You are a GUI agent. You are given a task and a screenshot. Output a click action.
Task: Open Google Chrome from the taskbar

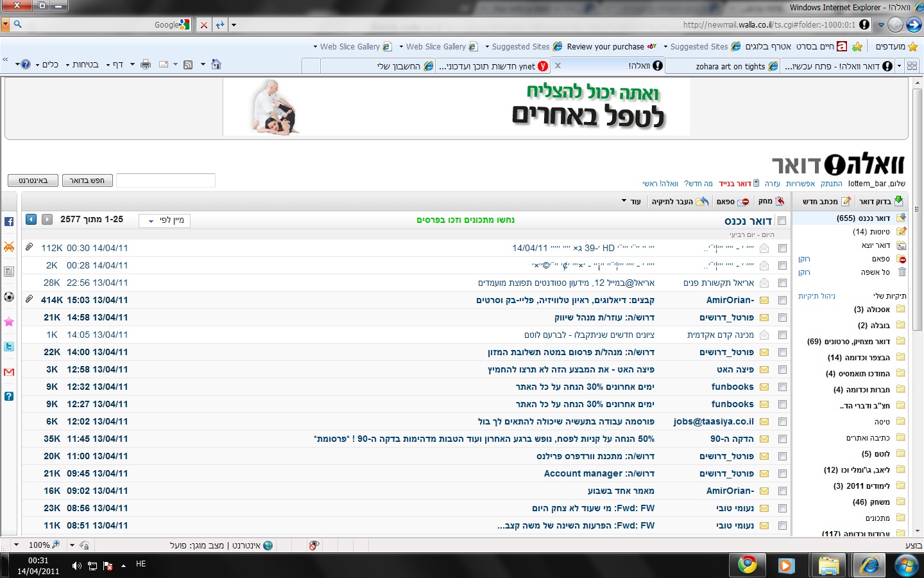[x=747, y=565]
